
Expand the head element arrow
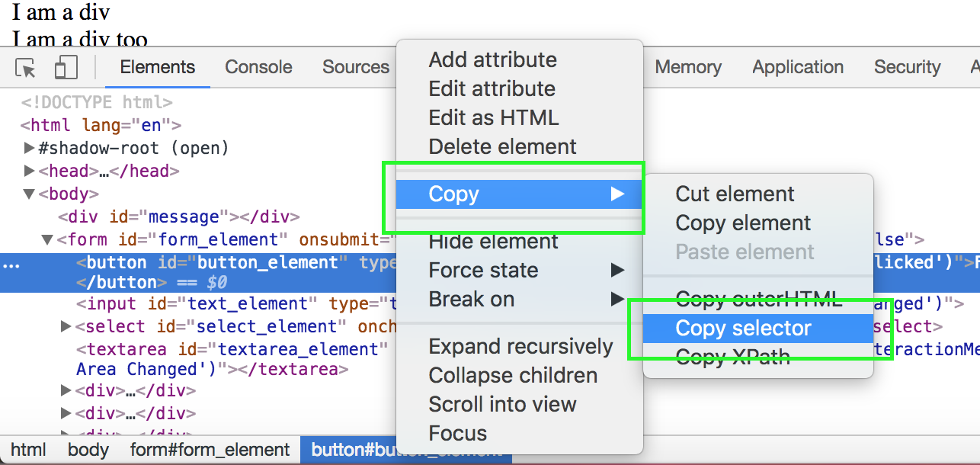[x=29, y=172]
